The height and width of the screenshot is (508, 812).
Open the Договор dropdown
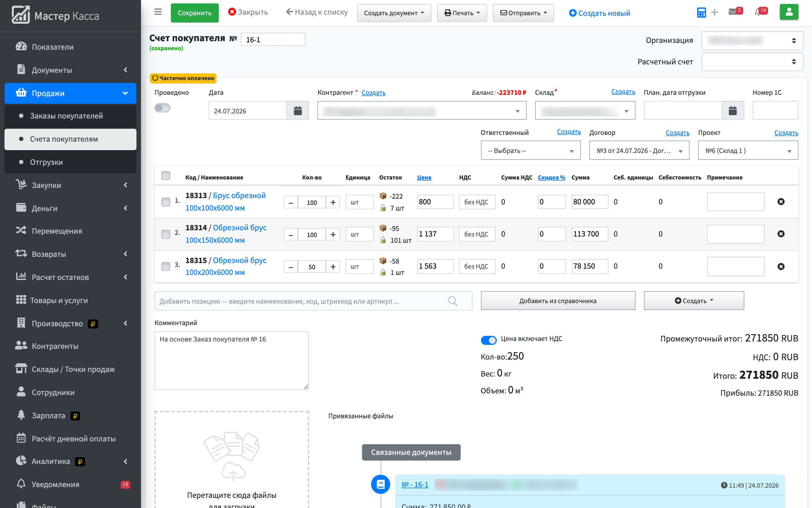(639, 150)
